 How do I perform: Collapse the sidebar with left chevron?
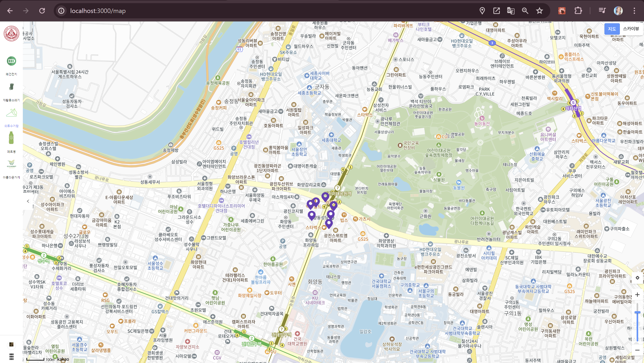(x=28, y=201)
